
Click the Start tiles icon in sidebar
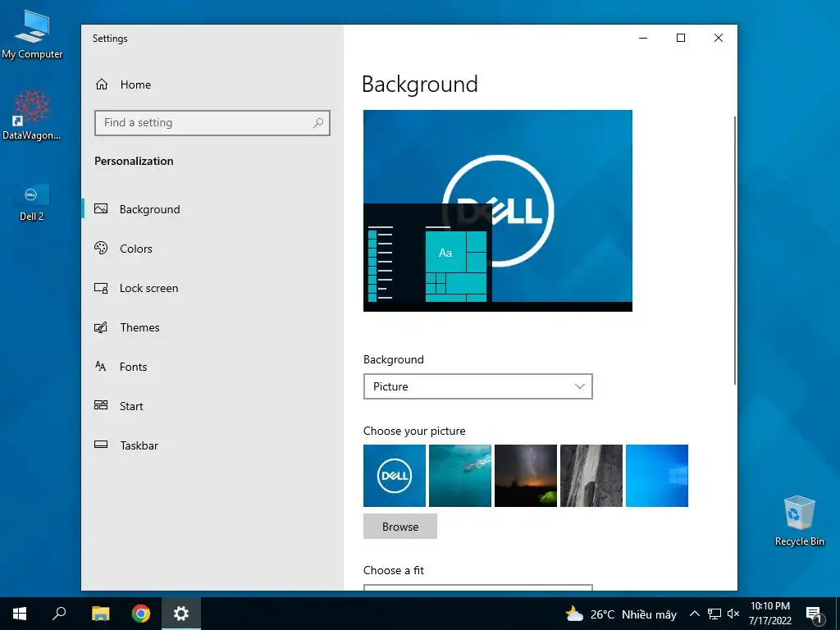101,405
